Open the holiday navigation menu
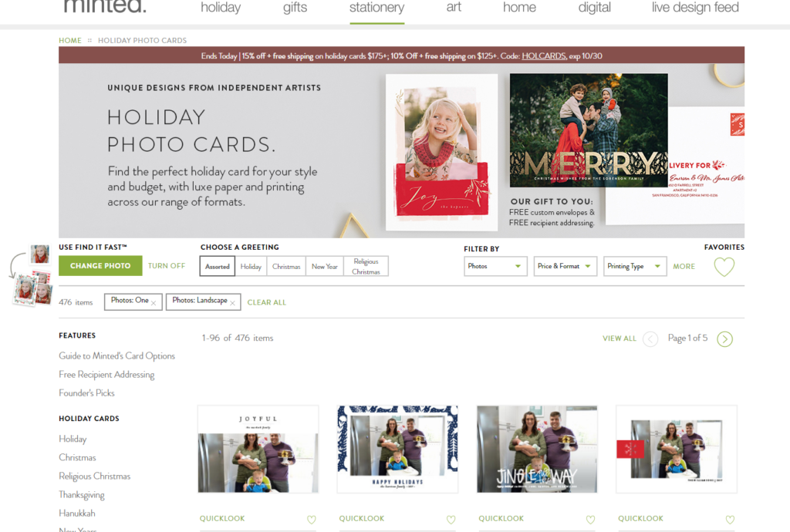 click(221, 8)
